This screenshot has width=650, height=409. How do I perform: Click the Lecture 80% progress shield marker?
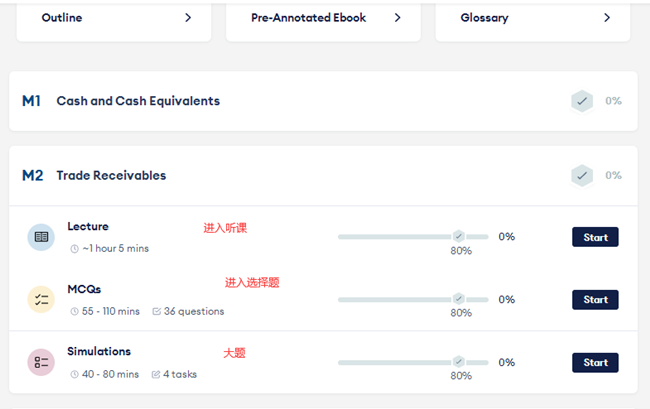pos(459,237)
